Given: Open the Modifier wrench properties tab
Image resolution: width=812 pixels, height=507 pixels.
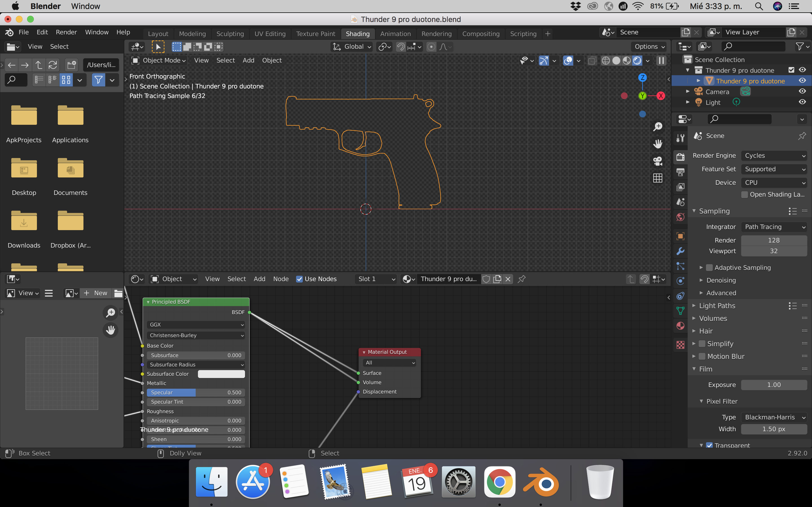Looking at the screenshot, I should click(680, 251).
